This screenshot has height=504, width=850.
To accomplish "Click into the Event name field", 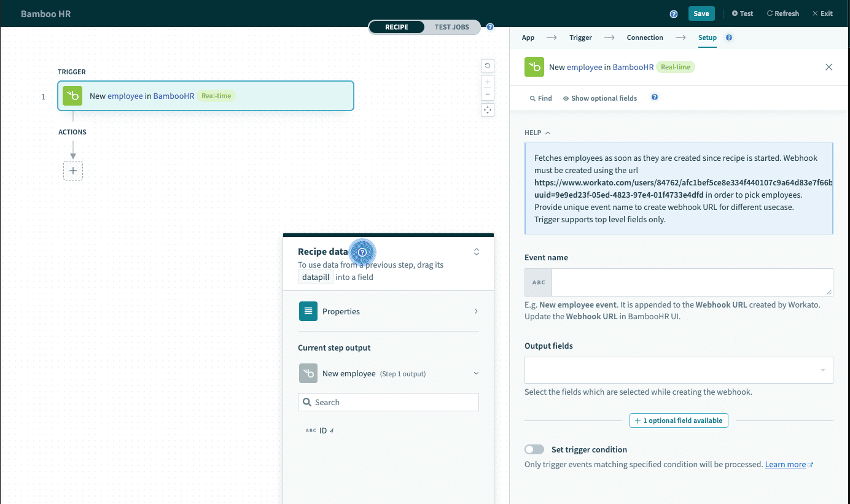I will [692, 282].
